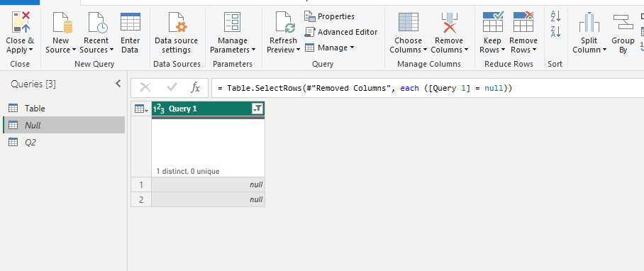Screen dimensions: 644x271
Task: Open query Properties
Action: [x=329, y=16]
